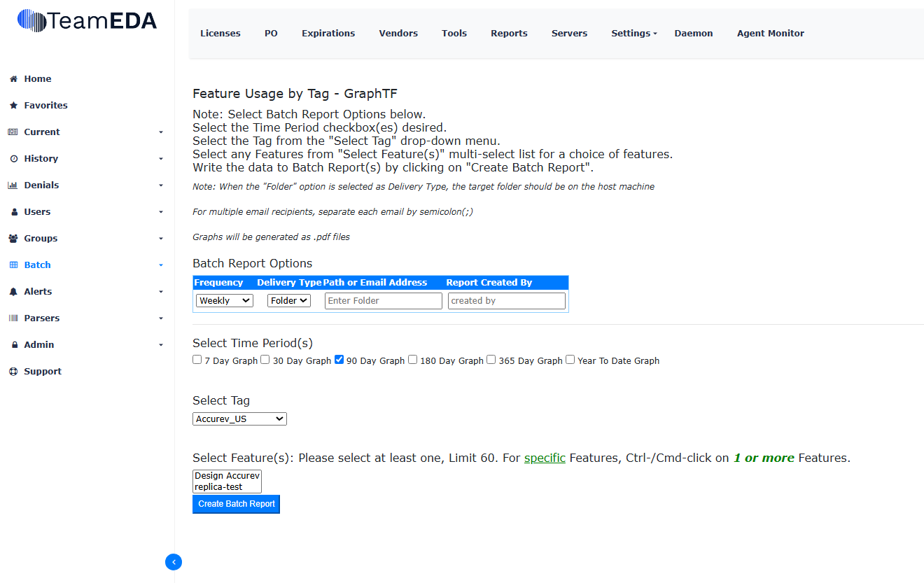924x583 pixels.
Task: Open the Select Tag Accurev_US dropdown
Action: pos(239,419)
